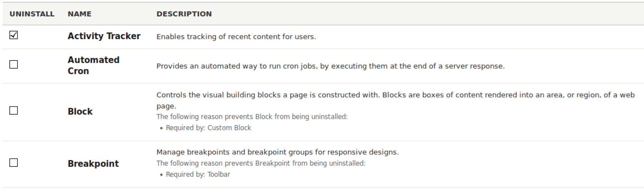Screen dimensions: 644x189
Task: Click the bullet before 'Required by: Custom Block'
Action: [x=162, y=128]
